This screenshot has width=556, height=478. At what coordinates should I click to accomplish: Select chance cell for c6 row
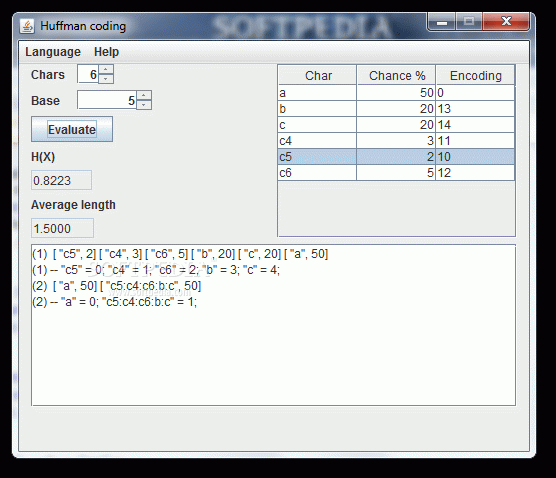396,173
